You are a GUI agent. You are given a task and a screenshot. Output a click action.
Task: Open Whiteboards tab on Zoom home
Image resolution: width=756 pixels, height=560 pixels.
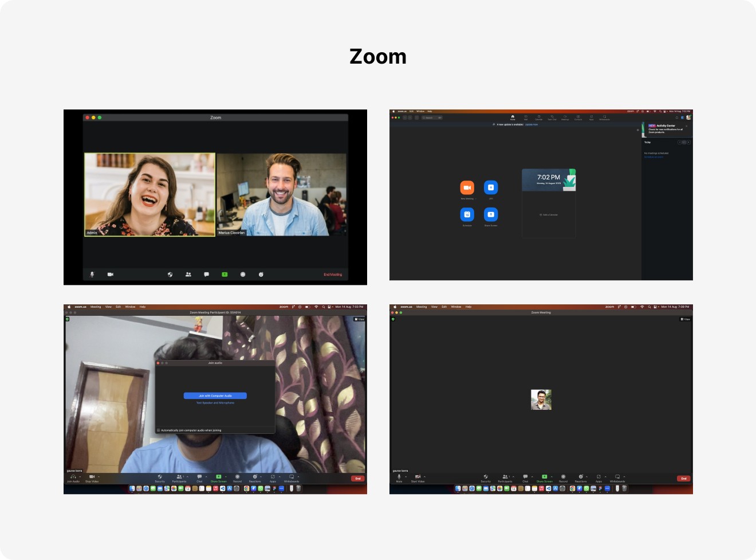point(604,118)
